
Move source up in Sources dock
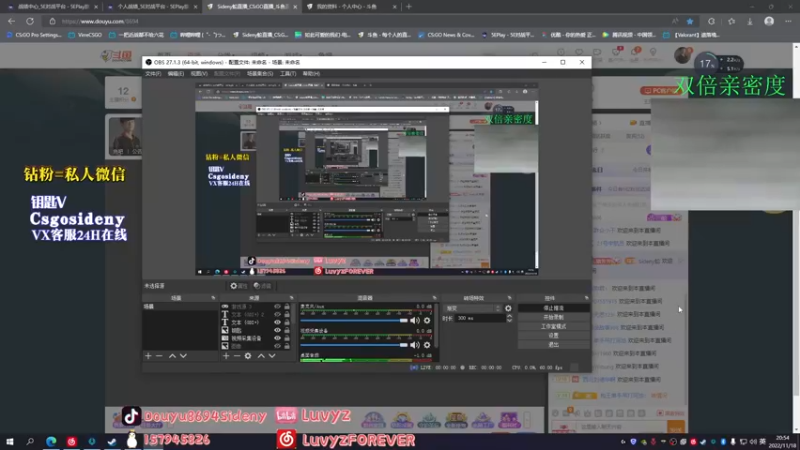tap(261, 356)
